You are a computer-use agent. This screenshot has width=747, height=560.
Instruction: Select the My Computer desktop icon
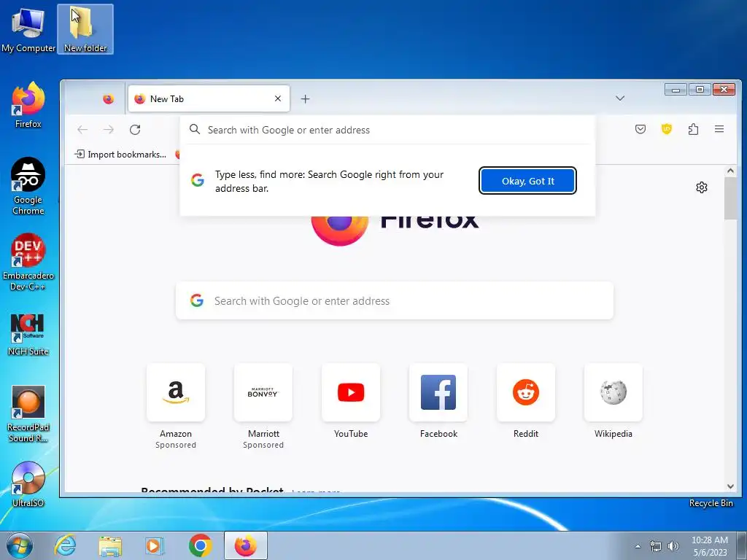(28, 29)
